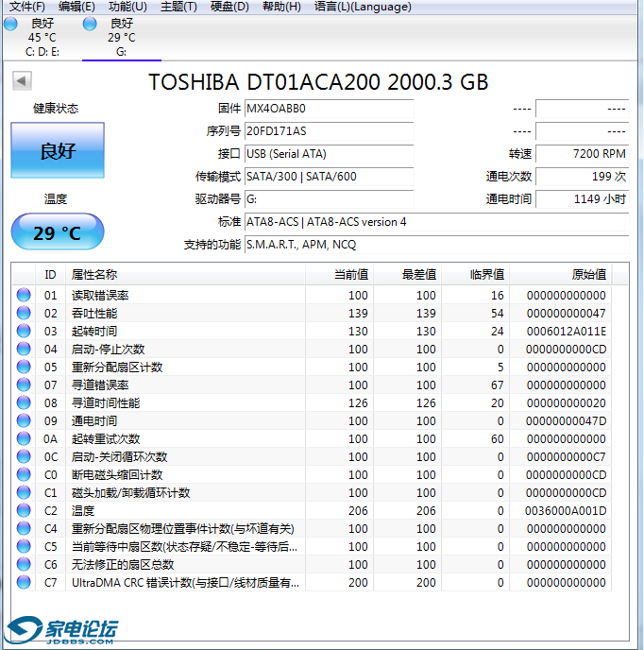The height and width of the screenshot is (650, 644).
Task: Select the 起转时间 attribute name
Action: pos(94,331)
